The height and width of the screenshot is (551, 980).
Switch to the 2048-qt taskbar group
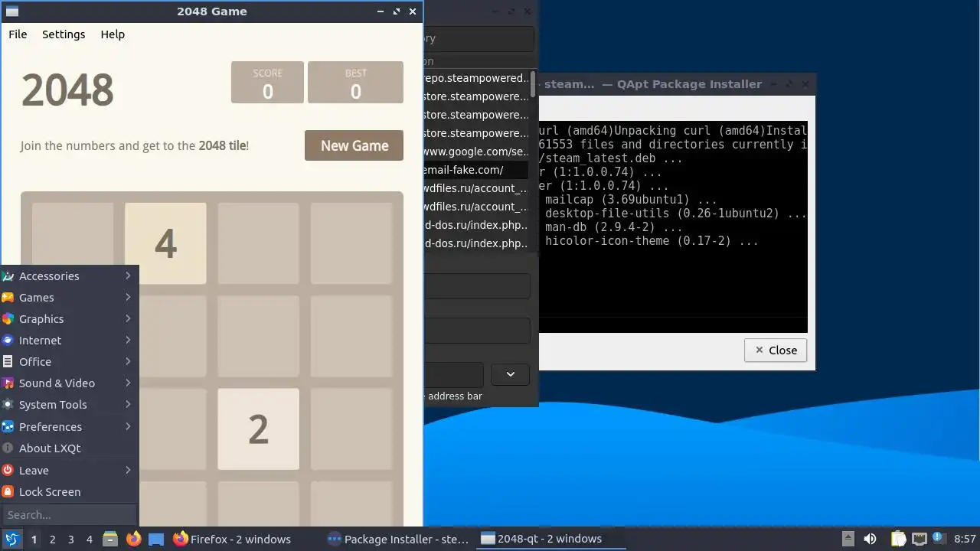pyautogui.click(x=550, y=539)
